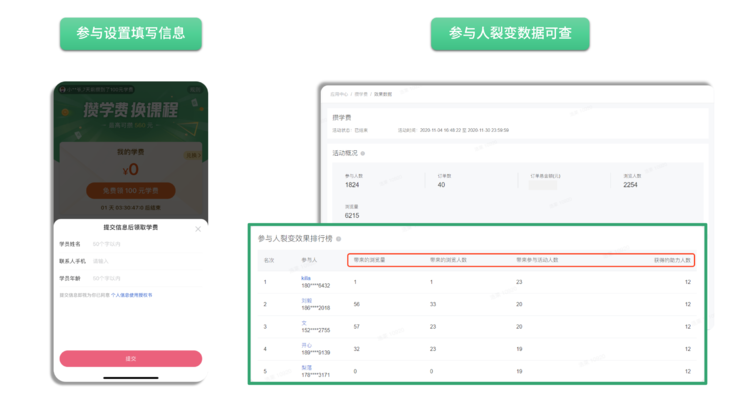Click phone number 186****2018
Viewport: 730px width, 411px height.
pyautogui.click(x=316, y=308)
